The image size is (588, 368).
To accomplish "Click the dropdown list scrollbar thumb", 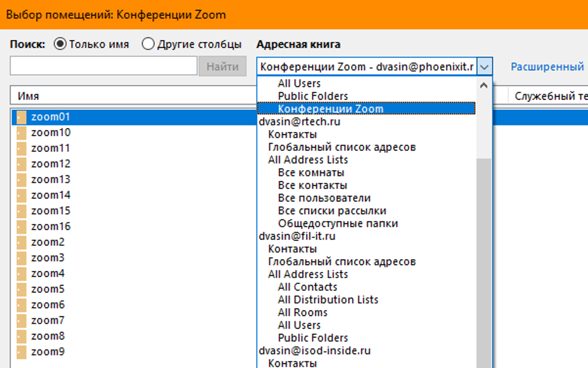I will (484, 262).
